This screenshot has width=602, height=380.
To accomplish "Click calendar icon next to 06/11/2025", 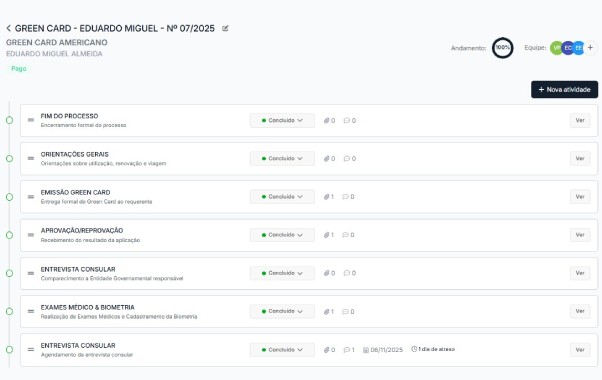I will click(366, 350).
